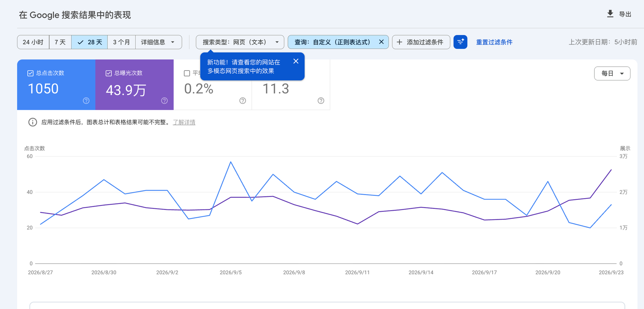The width and height of the screenshot is (644, 309).
Task: Open the 每日 granularity dropdown
Action: coord(612,73)
